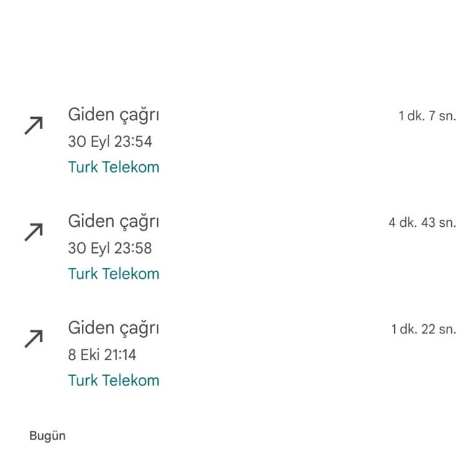This screenshot has width=476, height=476.
Task: Open 'Giden çağrı' title of the 8 Eki call
Action: click(113, 328)
